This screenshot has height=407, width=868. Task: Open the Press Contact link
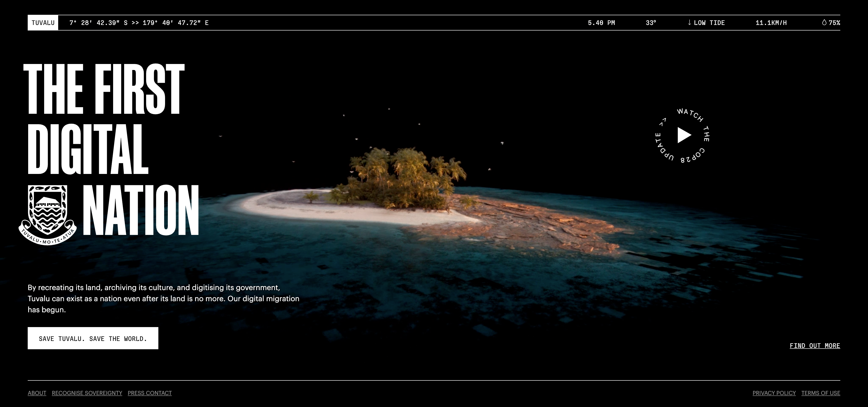(x=150, y=393)
